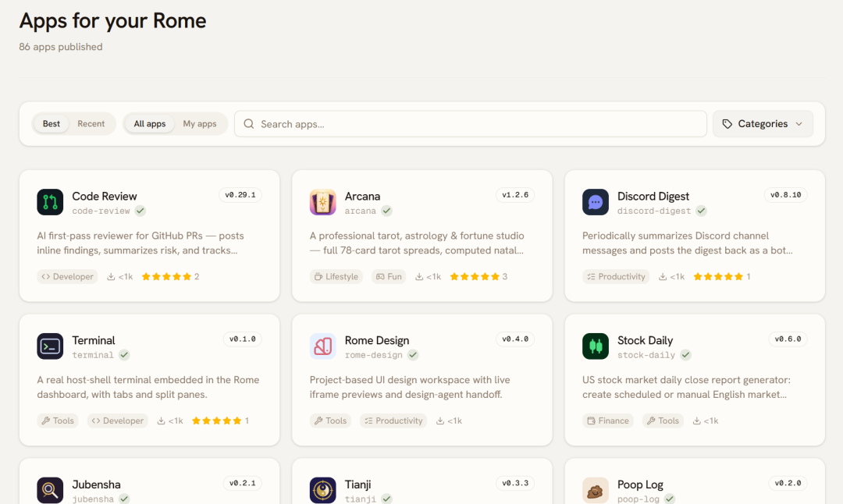Open the Jubensha app title
The image size is (843, 504).
96,484
